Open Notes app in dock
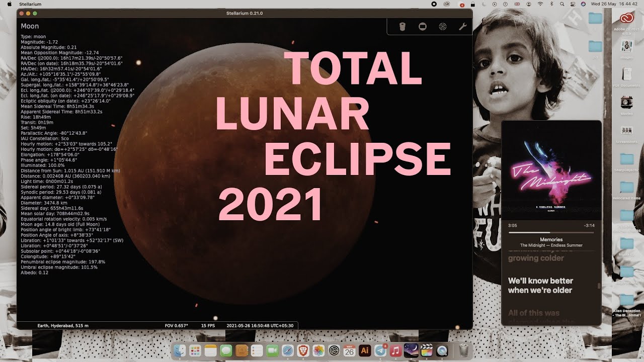The width and height of the screenshot is (644, 362). [x=210, y=350]
